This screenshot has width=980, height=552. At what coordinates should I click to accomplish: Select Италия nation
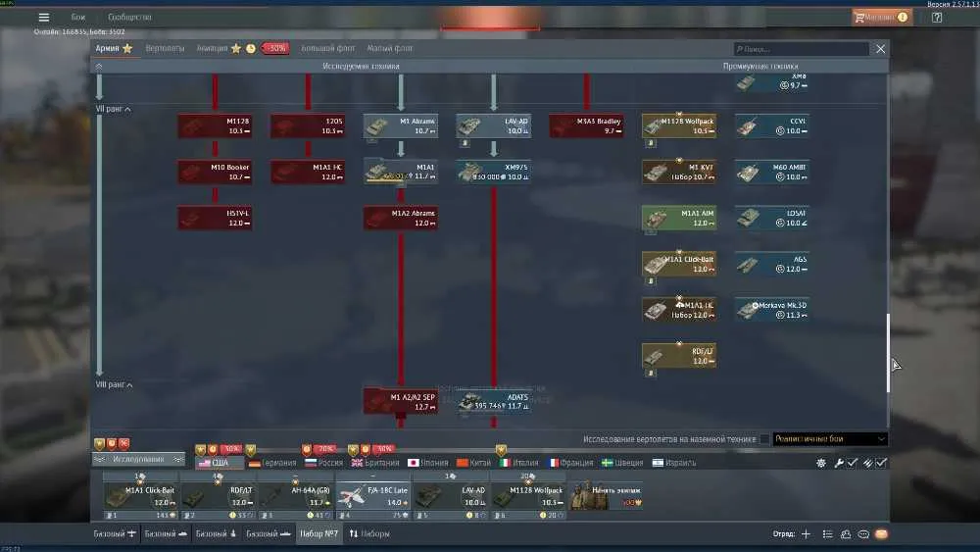pos(518,463)
